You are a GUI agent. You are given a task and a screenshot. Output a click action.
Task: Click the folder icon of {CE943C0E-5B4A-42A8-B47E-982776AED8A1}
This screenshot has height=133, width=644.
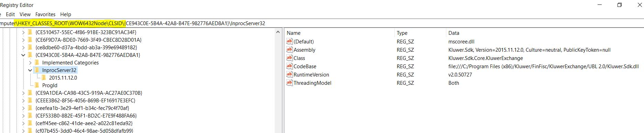(30, 55)
